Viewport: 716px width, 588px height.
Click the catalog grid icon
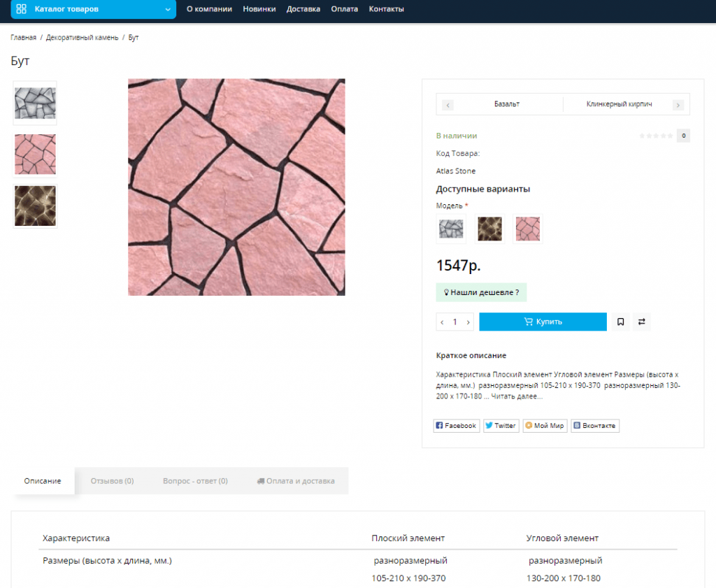[21, 8]
